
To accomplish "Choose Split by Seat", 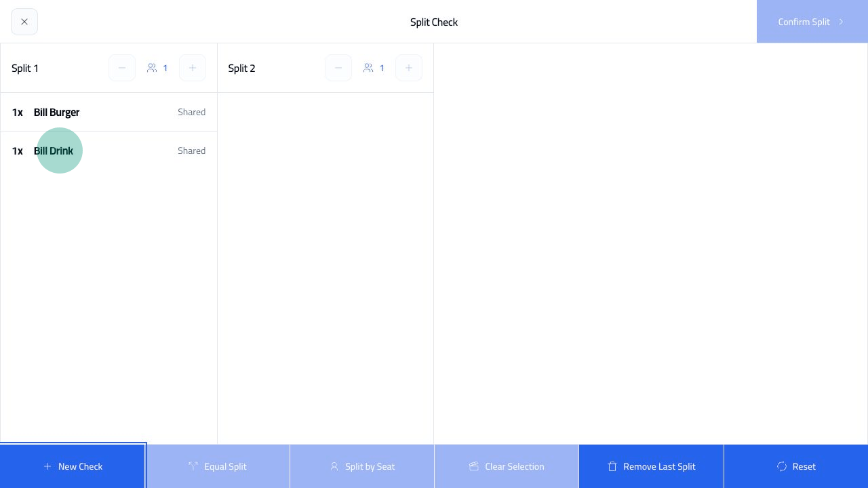I will pos(362,466).
